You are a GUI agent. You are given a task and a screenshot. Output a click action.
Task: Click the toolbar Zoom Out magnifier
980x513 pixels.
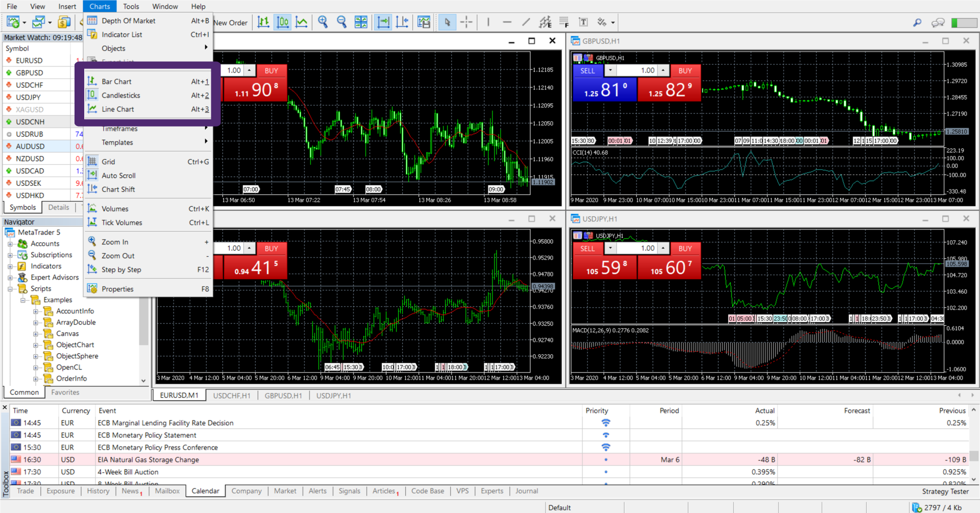click(x=341, y=22)
